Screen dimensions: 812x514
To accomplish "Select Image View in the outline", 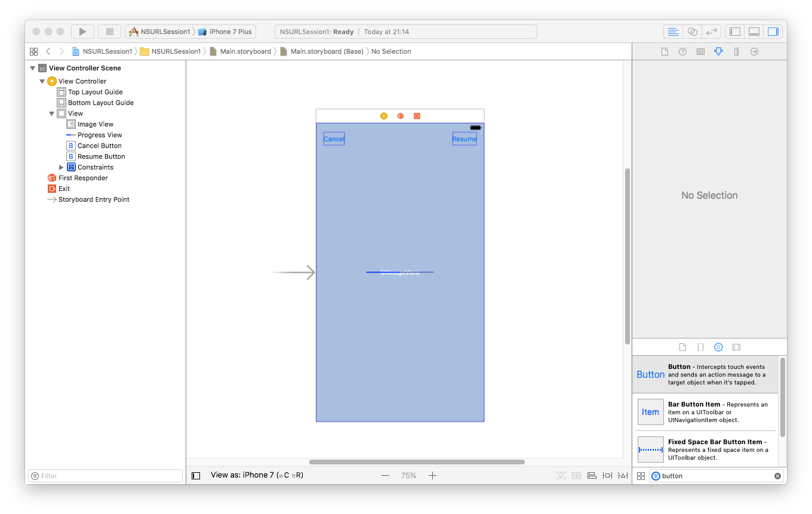I will point(95,124).
